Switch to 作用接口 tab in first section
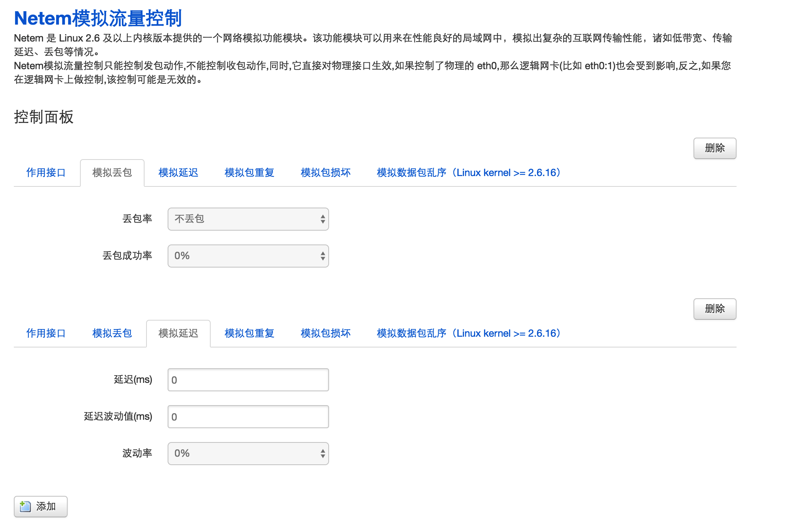Viewport: 785px width, 532px height. coord(46,173)
